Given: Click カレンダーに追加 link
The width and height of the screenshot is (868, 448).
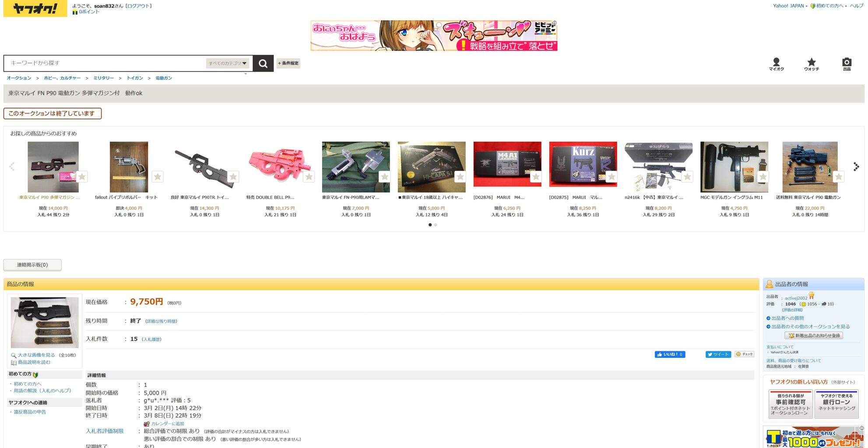Looking at the screenshot, I should coord(167,424).
